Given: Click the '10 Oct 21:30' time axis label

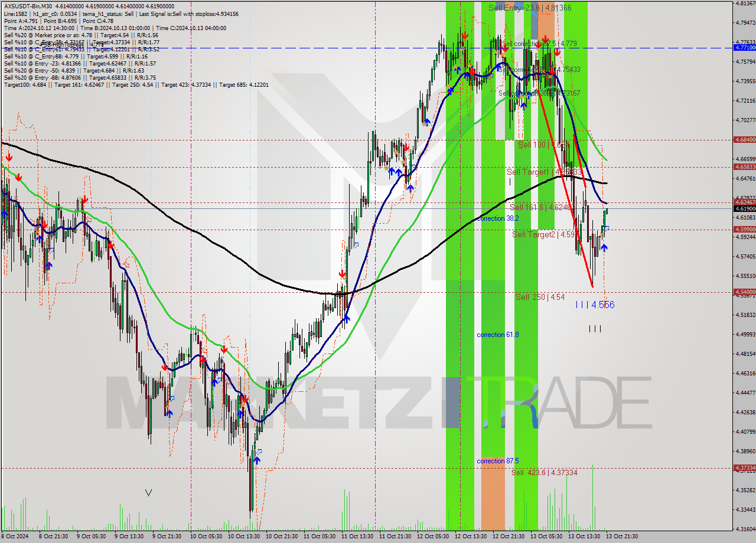Looking at the screenshot, I should tap(281, 537).
